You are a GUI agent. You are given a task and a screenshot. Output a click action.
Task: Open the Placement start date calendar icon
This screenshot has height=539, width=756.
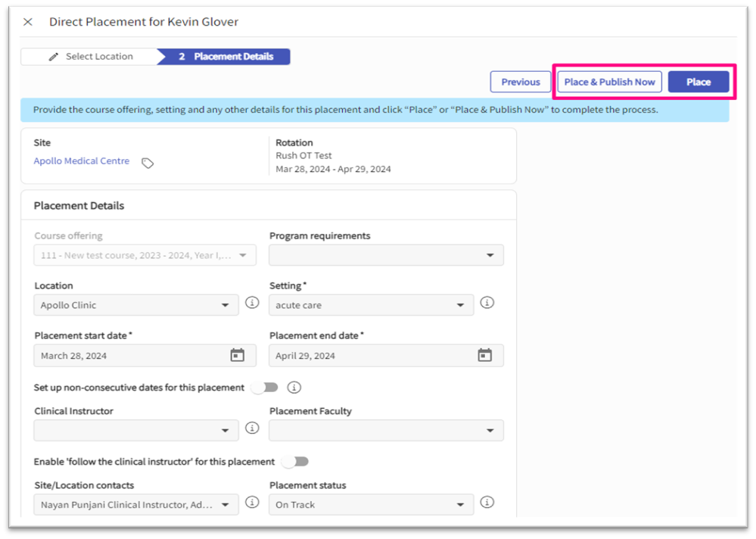pos(237,355)
